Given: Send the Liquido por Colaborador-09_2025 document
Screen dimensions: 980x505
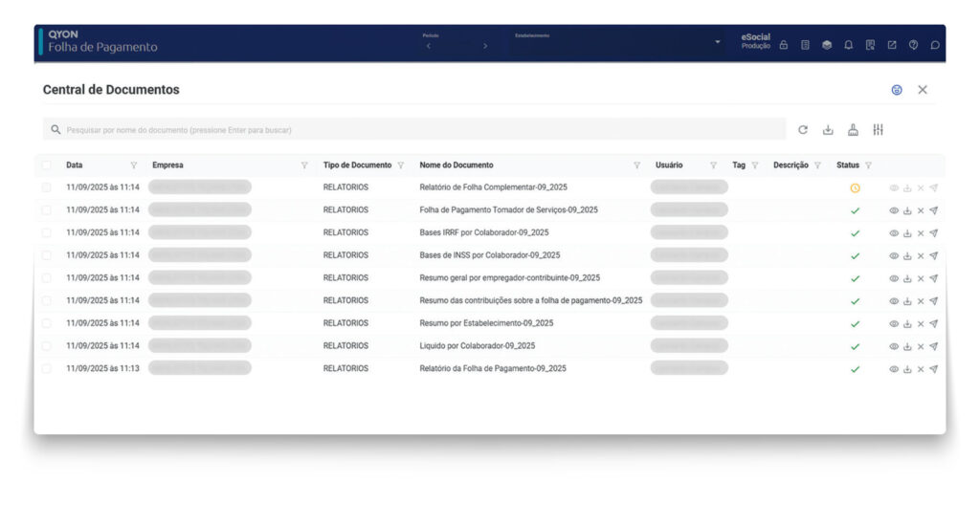Looking at the screenshot, I should (933, 346).
